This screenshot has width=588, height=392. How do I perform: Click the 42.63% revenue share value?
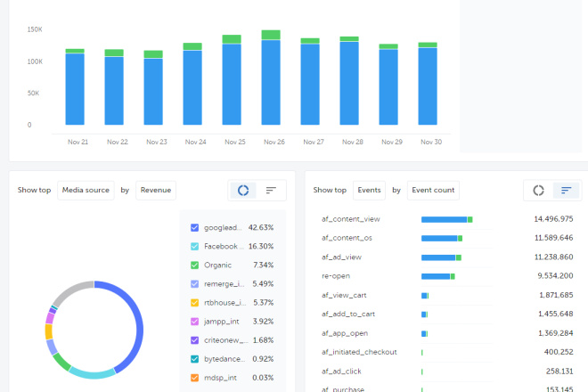pyautogui.click(x=261, y=228)
